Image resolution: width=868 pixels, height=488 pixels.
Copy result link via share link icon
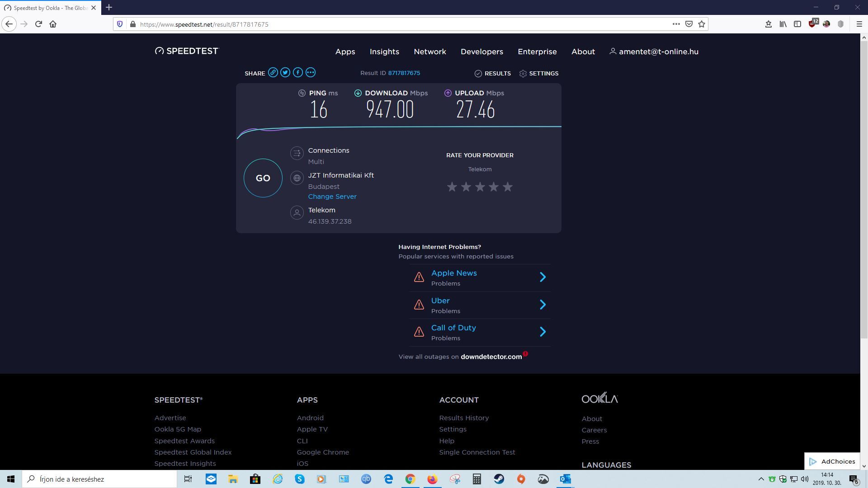[x=273, y=73]
